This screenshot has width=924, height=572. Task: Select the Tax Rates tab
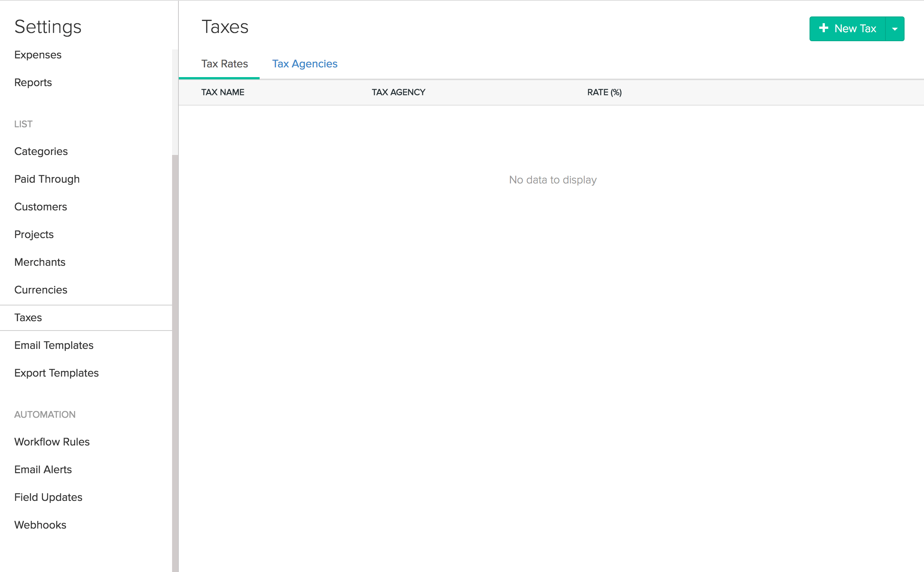click(224, 64)
